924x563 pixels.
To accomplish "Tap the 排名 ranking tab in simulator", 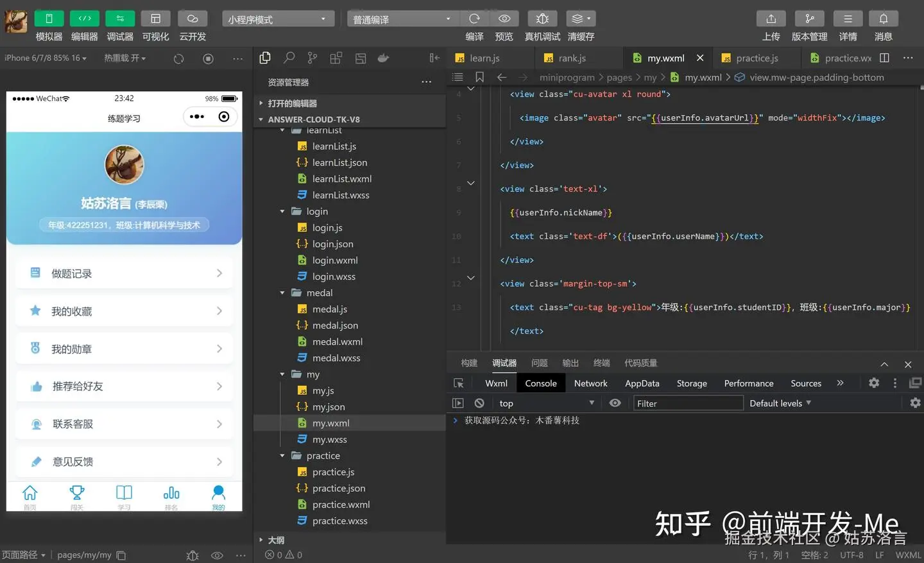I will [171, 497].
